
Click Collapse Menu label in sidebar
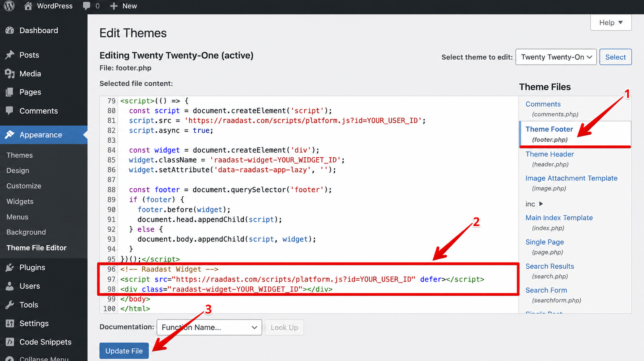pos(44,358)
